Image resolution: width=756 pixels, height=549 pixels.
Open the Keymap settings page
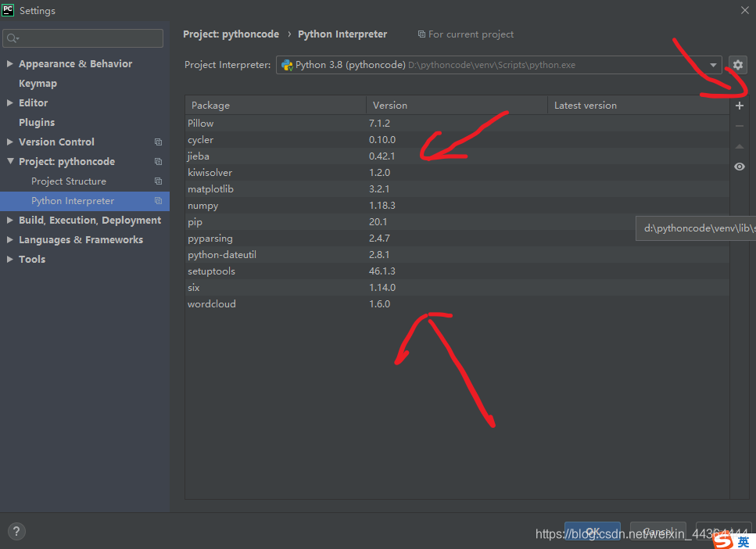point(38,84)
